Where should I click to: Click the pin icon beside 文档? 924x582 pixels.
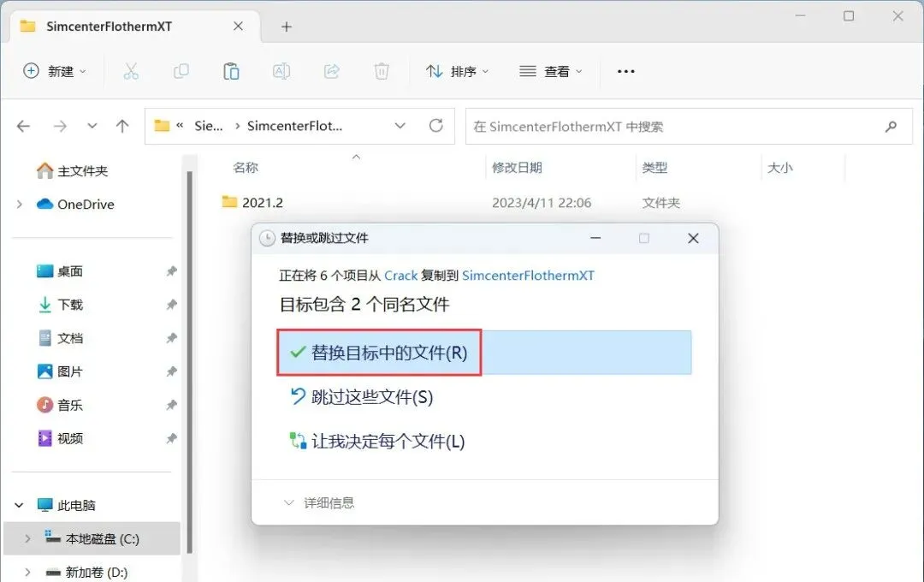pos(171,338)
